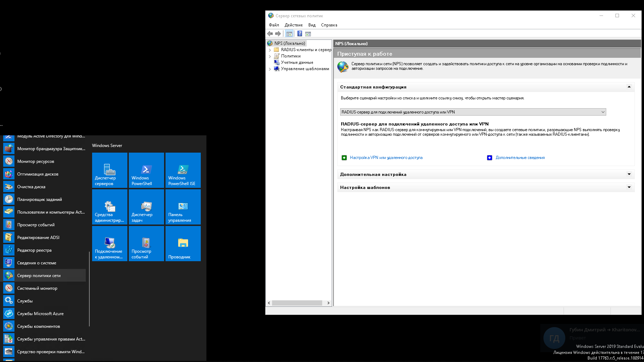Image resolution: width=644 pixels, height=362 pixels.
Task: Click the tree pane scrollbar left arrow
Action: [x=269, y=303]
